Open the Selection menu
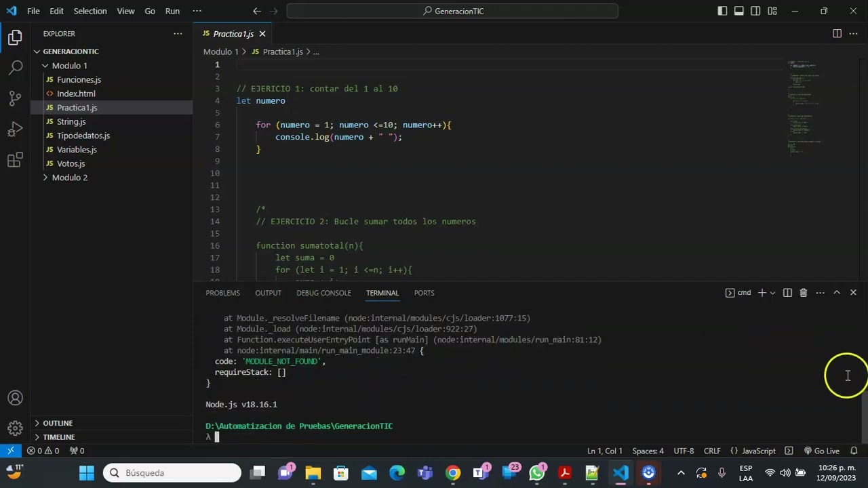The image size is (868, 488). (90, 11)
